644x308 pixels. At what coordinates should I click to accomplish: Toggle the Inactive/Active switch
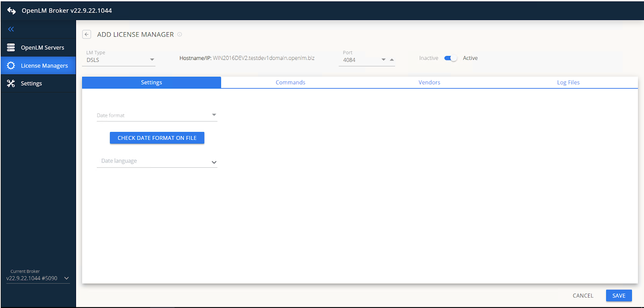click(x=450, y=58)
